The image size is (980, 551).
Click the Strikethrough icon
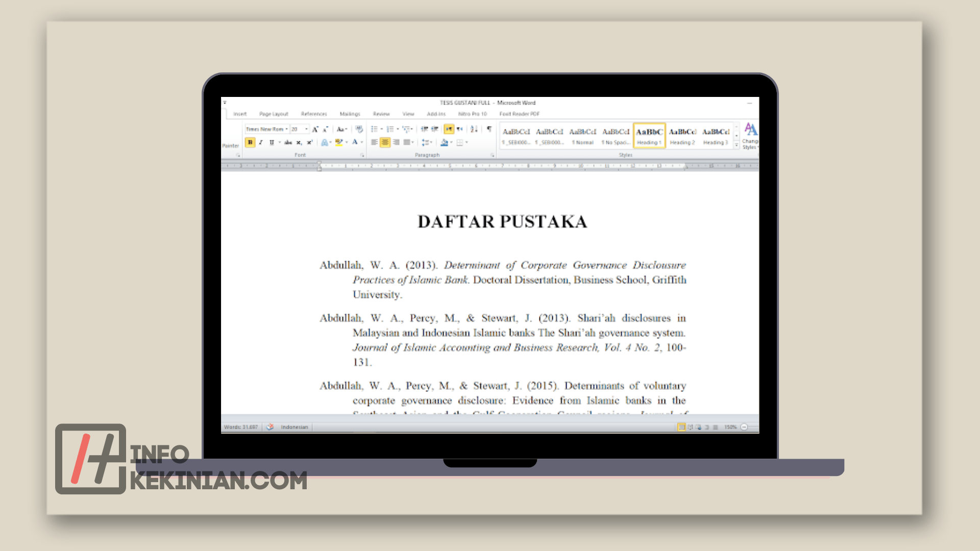click(x=288, y=142)
